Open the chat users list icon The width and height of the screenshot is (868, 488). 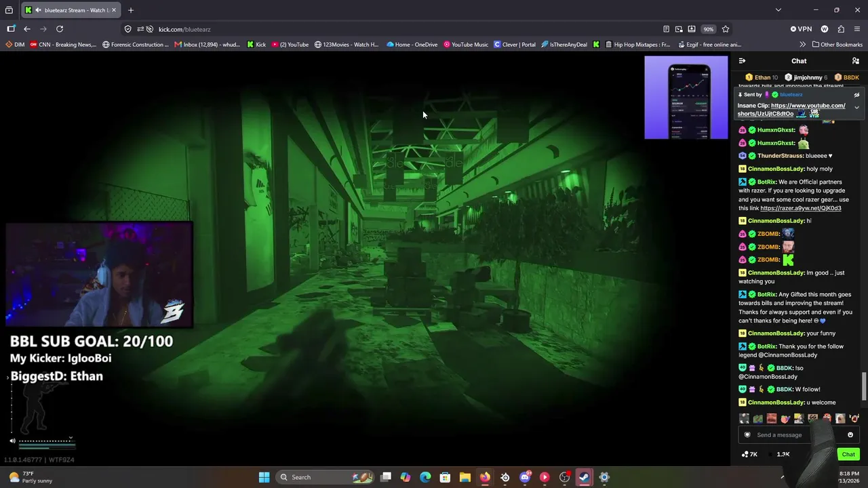(x=856, y=61)
